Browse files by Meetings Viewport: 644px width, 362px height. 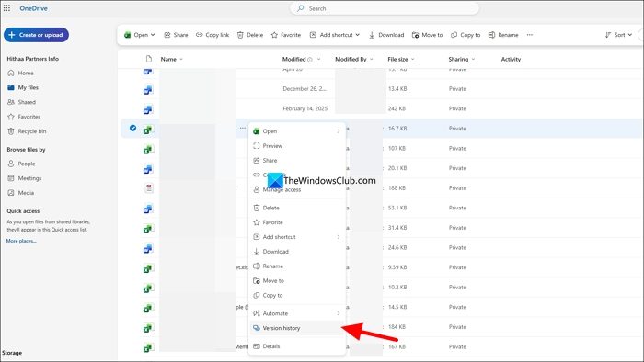[25, 178]
